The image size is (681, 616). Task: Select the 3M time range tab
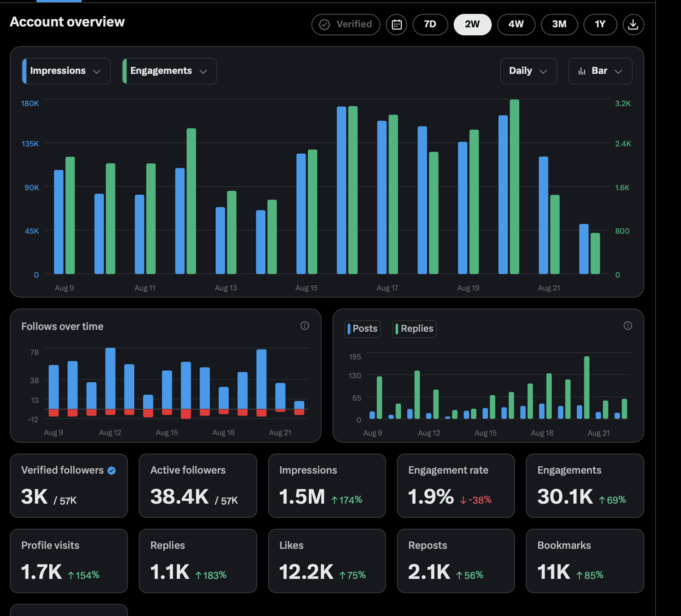click(x=559, y=24)
